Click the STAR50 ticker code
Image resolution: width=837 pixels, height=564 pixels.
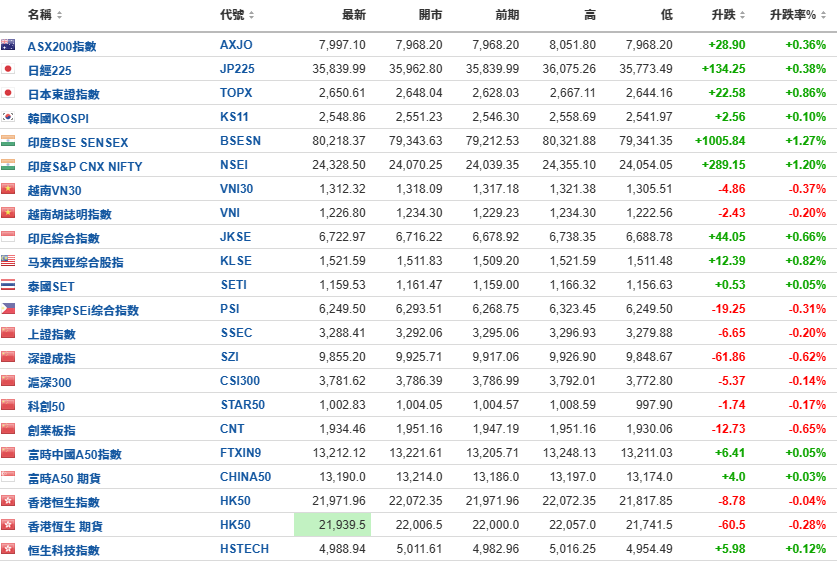click(243, 405)
